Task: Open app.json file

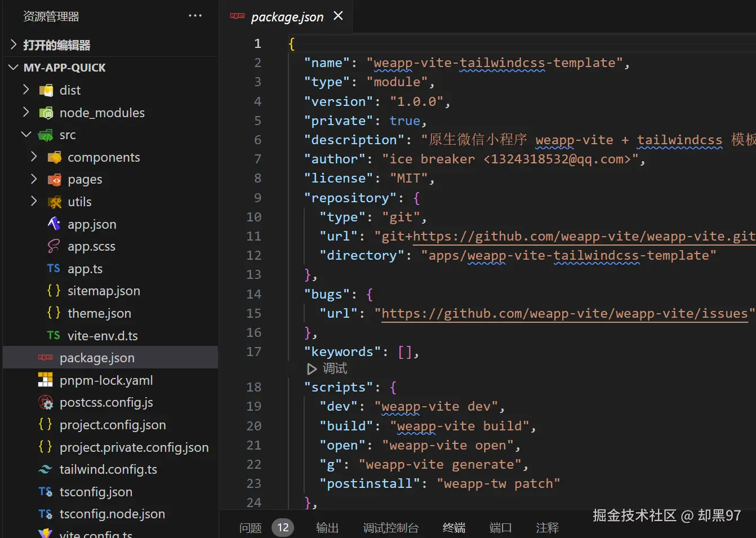Action: pos(92,224)
